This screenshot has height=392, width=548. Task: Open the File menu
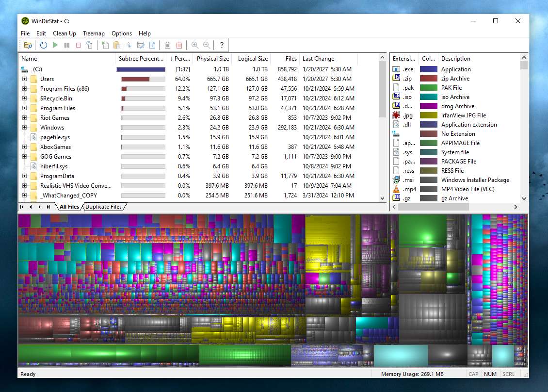coord(25,33)
